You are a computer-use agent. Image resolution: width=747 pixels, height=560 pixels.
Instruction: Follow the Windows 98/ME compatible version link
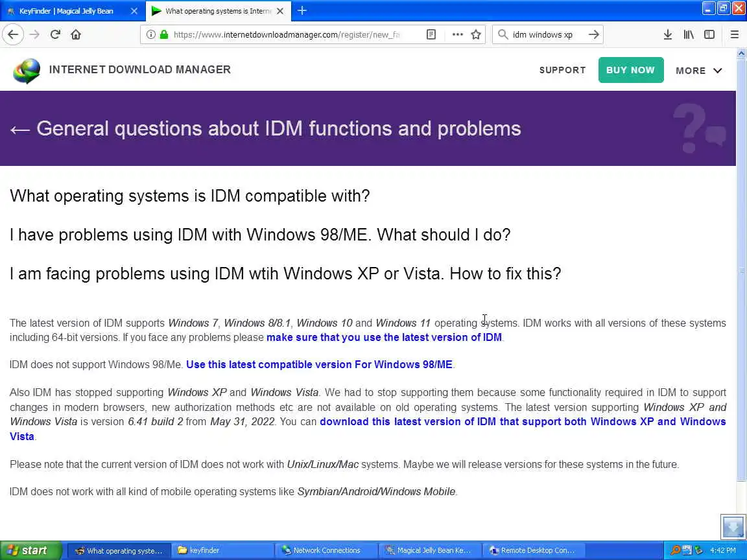click(319, 364)
